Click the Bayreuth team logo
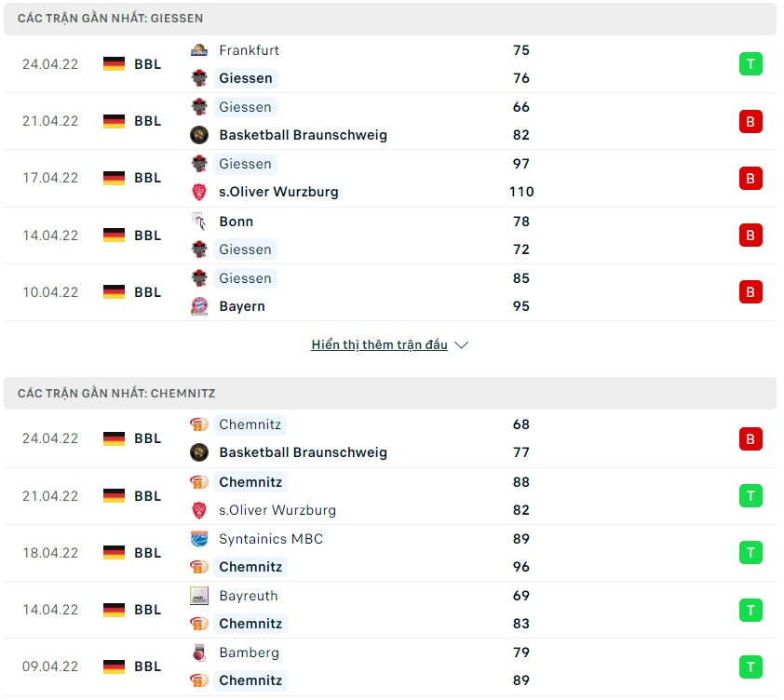784x700 pixels. 198,596
